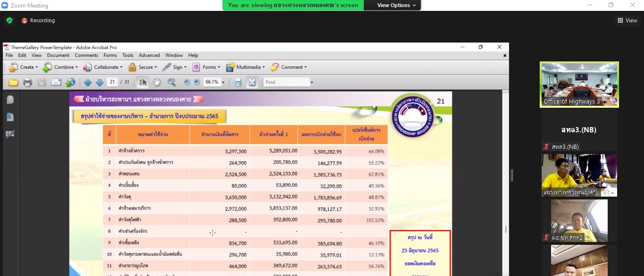Toggle the Select text cursor tool
This screenshot has width=644, height=276.
point(142,82)
